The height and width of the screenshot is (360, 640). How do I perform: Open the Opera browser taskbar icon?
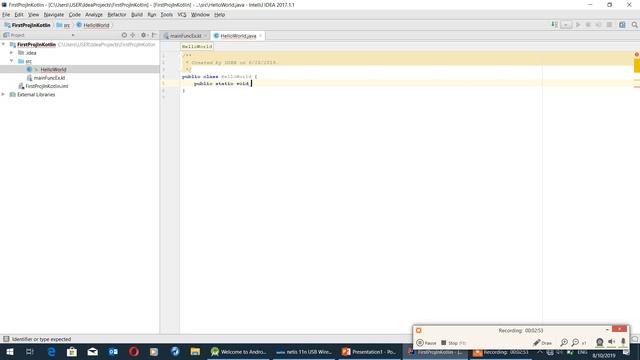coord(134,351)
